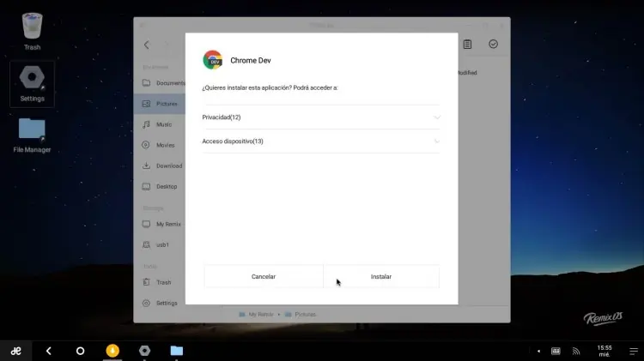
Task: Expand the Acceso dispositivo(13) section
Action: [x=321, y=141]
